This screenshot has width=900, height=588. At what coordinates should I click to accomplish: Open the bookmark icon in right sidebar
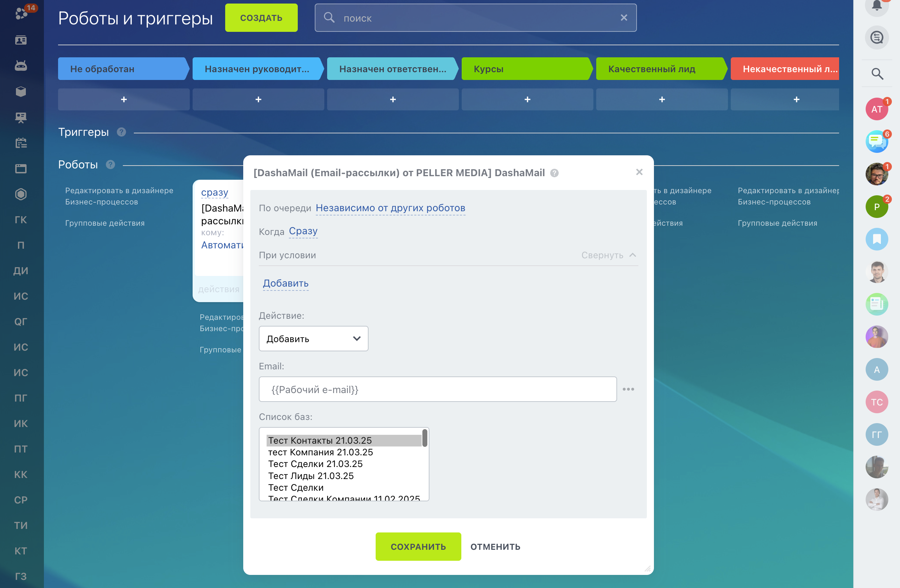(877, 239)
